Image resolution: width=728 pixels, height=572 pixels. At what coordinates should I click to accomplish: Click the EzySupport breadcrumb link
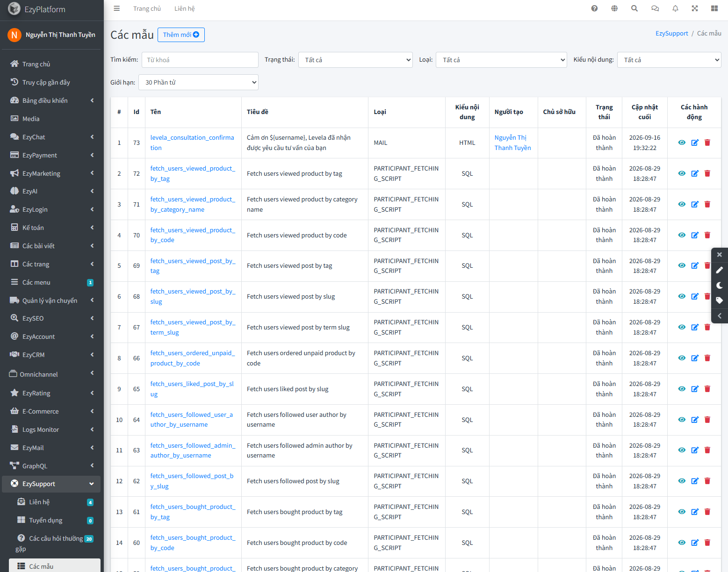pos(671,33)
